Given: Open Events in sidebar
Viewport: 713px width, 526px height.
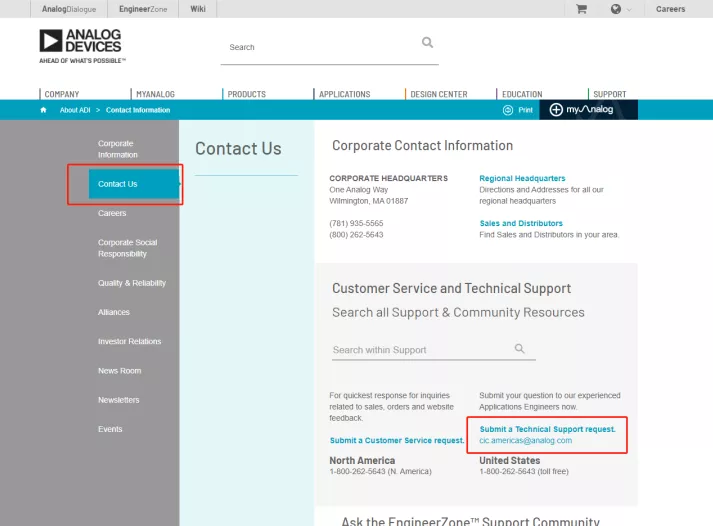Looking at the screenshot, I should pos(110,429).
